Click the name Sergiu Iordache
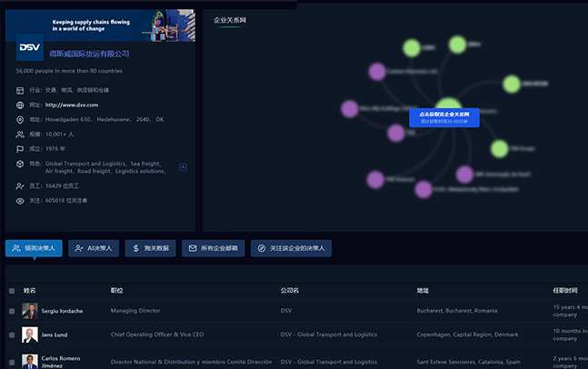Viewport: 588px width, 369px height. (x=62, y=311)
